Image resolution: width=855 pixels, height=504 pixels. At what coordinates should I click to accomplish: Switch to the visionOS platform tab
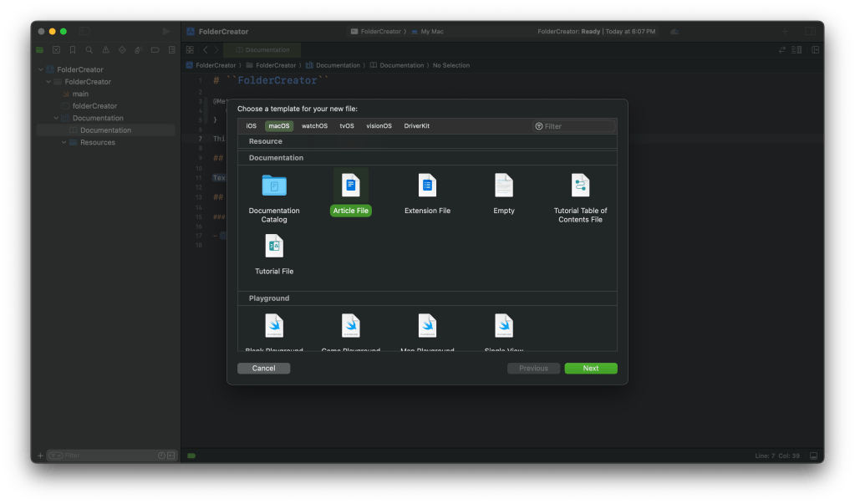click(x=379, y=126)
